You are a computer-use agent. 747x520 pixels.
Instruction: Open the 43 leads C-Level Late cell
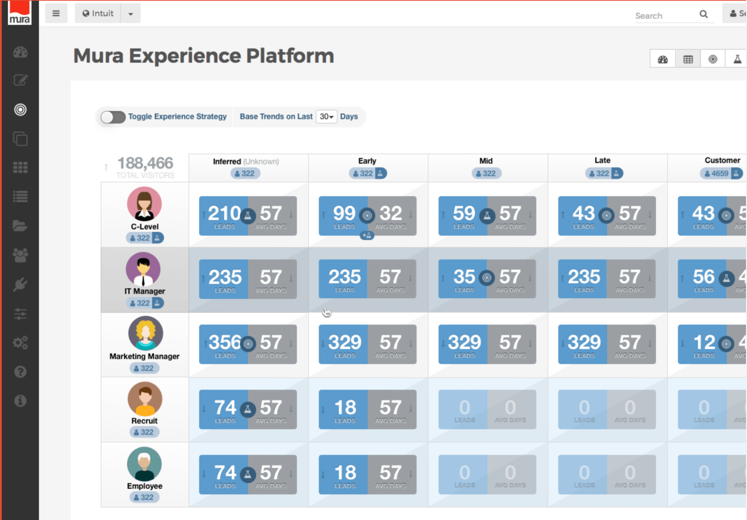(x=606, y=216)
